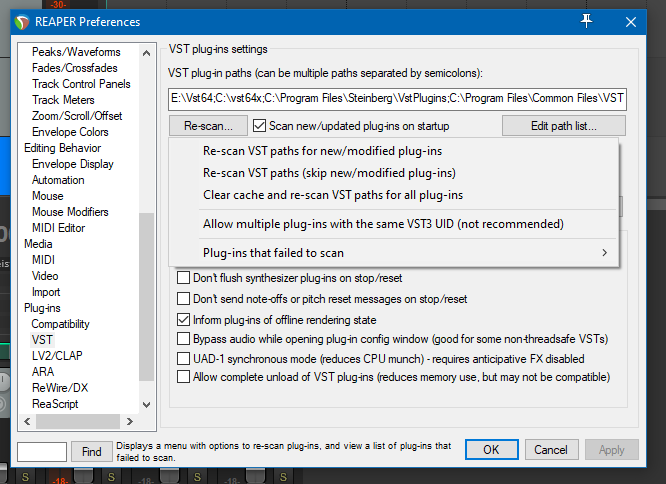Click the Find button

pyautogui.click(x=91, y=451)
